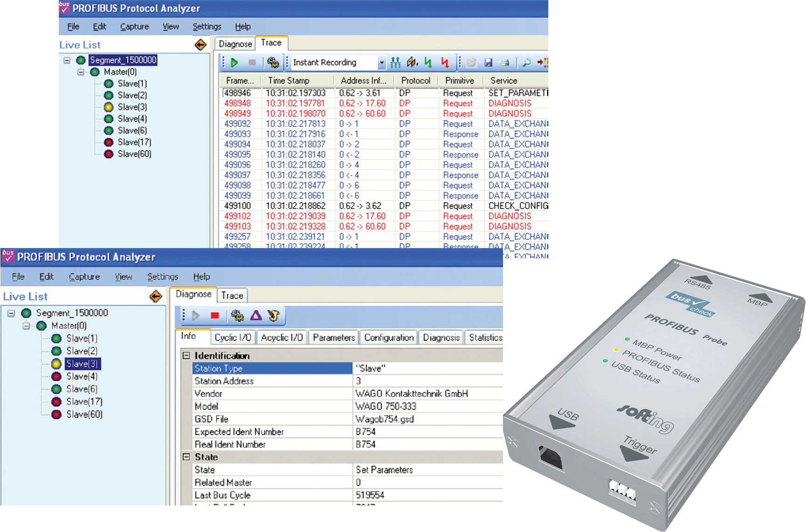
Task: Select red trace row with frame 499102
Action: pos(385,216)
